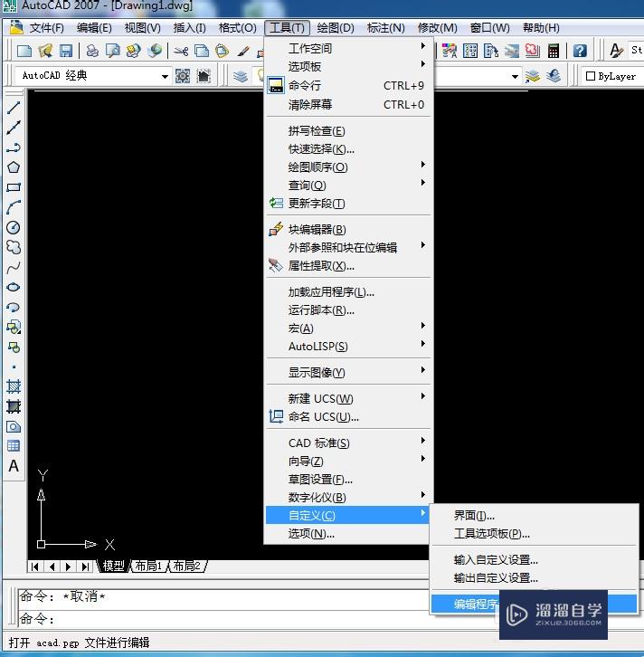
Task: Select the Polygon tool
Action: [14, 167]
